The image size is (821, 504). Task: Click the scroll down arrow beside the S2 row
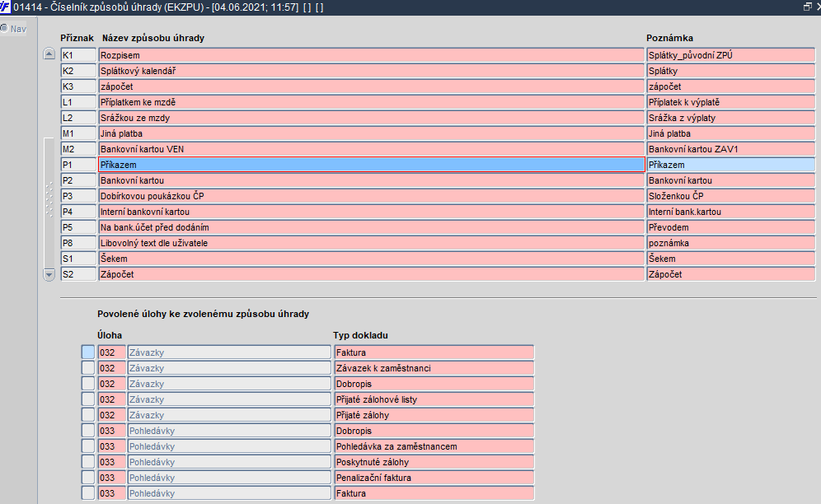tap(49, 274)
